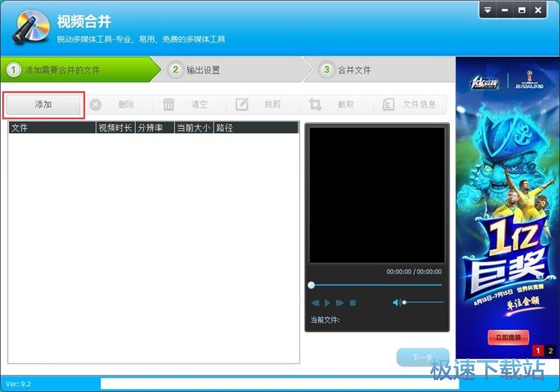
Task: Mute audio with the speaker icon
Action: point(396,302)
